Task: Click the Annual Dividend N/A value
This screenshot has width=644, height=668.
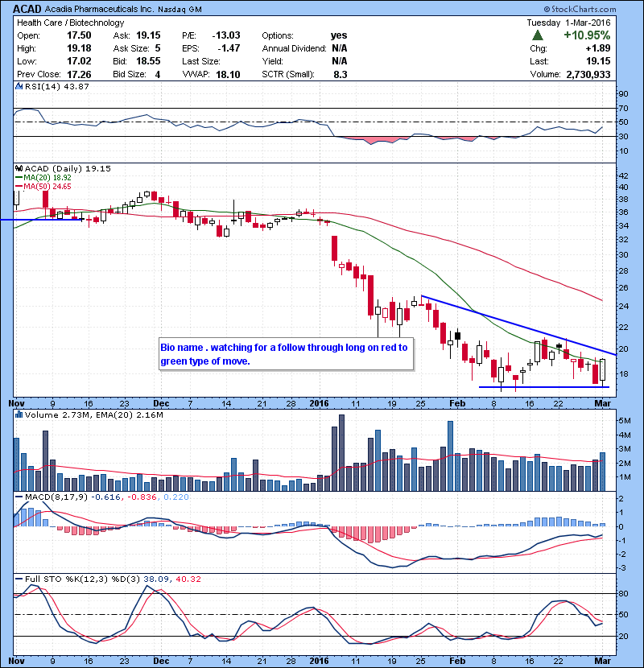Action: tap(339, 48)
